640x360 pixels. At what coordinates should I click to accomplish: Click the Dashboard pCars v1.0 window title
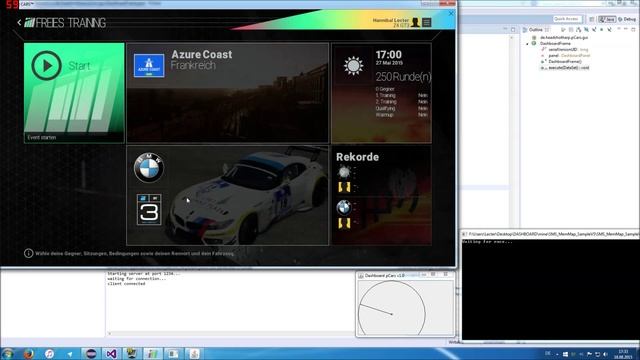pyautogui.click(x=384, y=276)
